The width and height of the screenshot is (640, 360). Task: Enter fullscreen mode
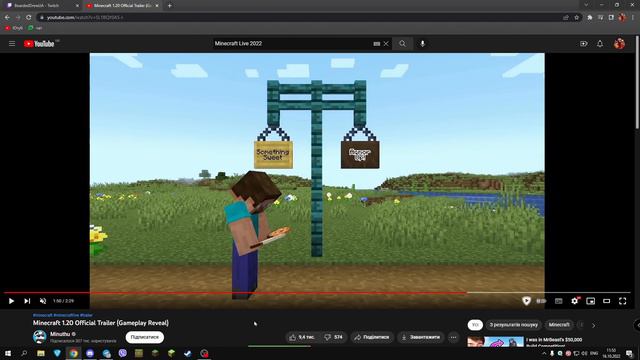tap(622, 301)
